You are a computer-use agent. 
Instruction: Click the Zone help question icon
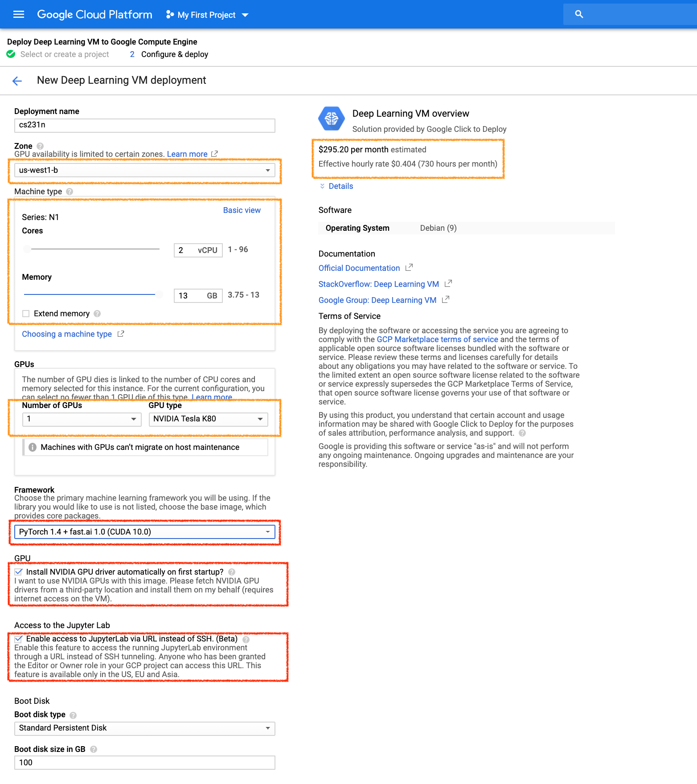coord(40,146)
